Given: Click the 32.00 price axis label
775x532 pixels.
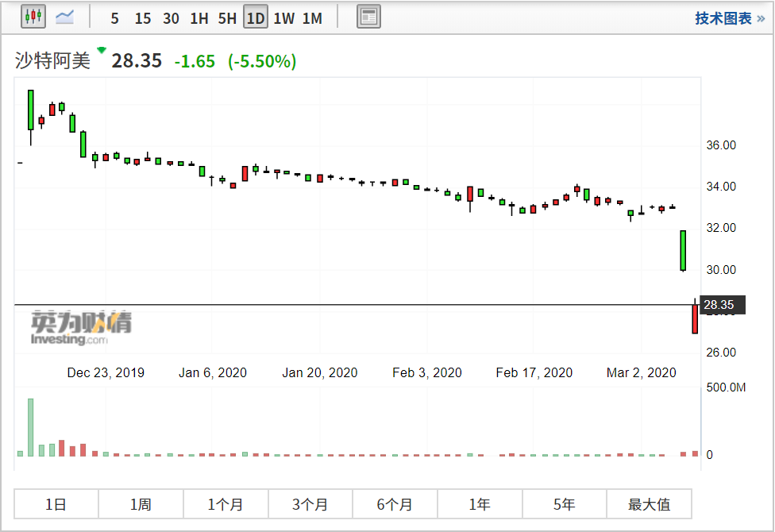Looking at the screenshot, I should (x=721, y=227).
